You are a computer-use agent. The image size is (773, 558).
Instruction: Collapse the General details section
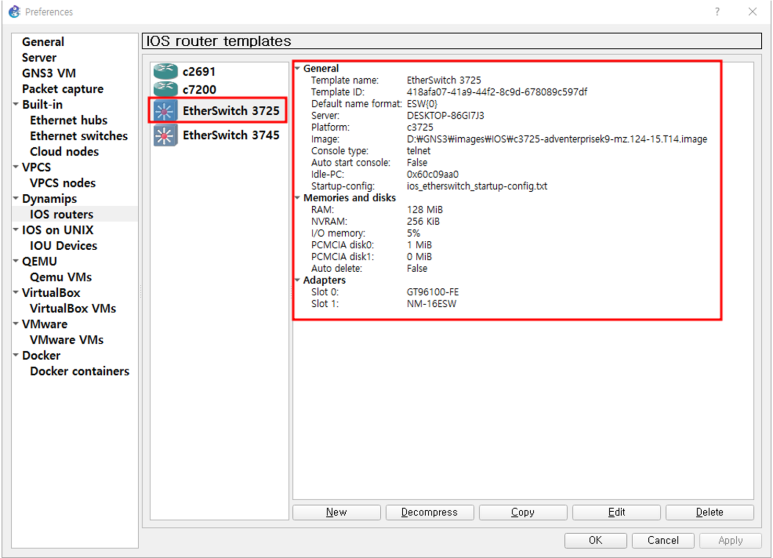pyautogui.click(x=298, y=68)
